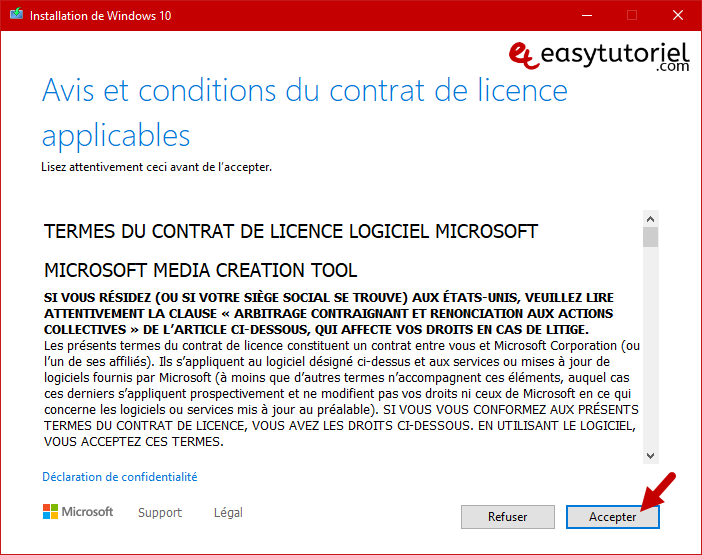702x555 pixels.
Task: Click the 'Avis et conditions du contrat' title
Action: (305, 112)
